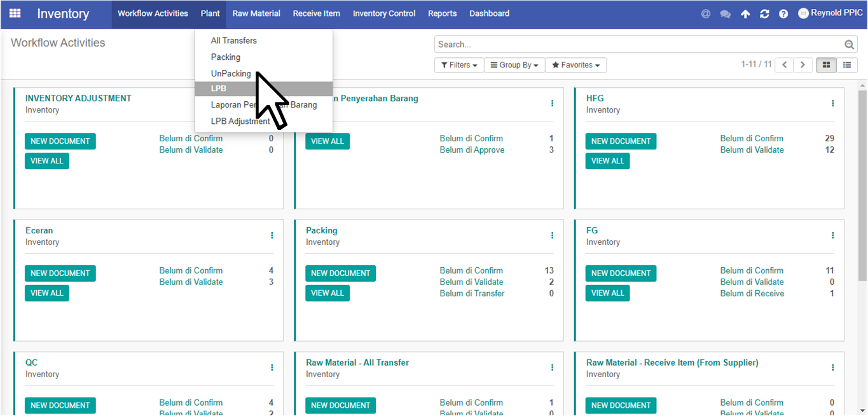Switch to list view
Image resolution: width=868 pixels, height=416 pixels.
pos(847,65)
